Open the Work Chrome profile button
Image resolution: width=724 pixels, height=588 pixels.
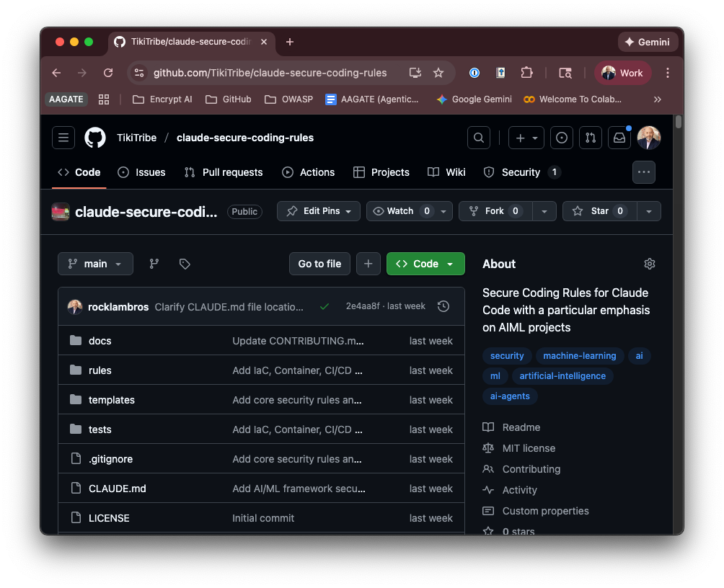[623, 73]
